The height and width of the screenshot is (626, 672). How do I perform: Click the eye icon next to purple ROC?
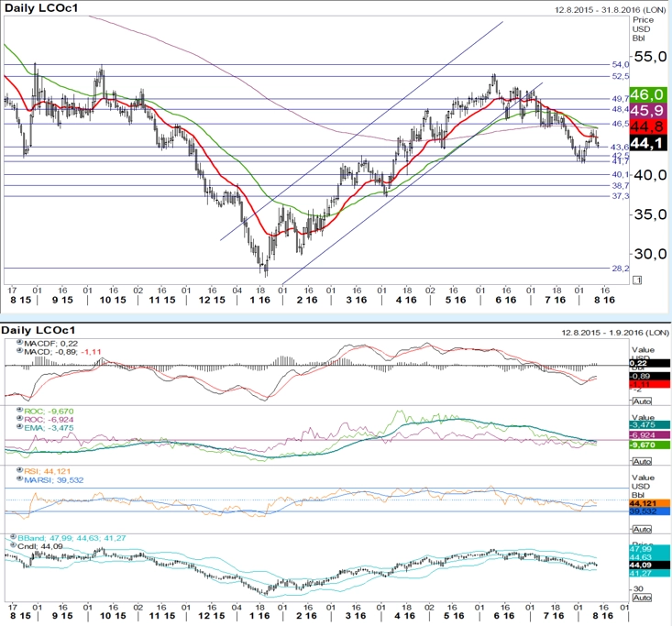[x=19, y=418]
